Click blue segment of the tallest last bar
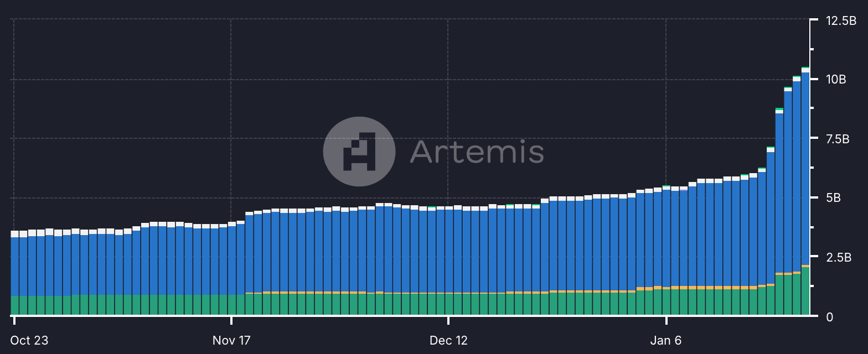This screenshot has height=354, width=868. click(805, 166)
